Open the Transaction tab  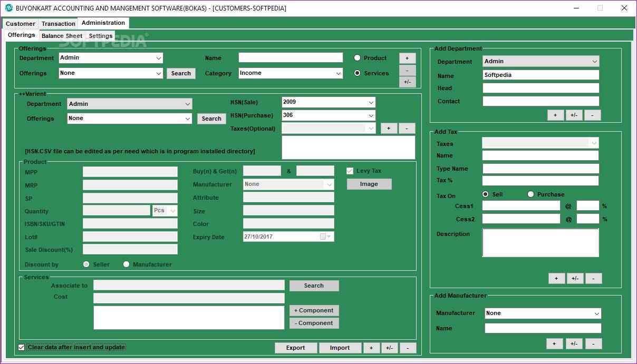[x=59, y=24]
